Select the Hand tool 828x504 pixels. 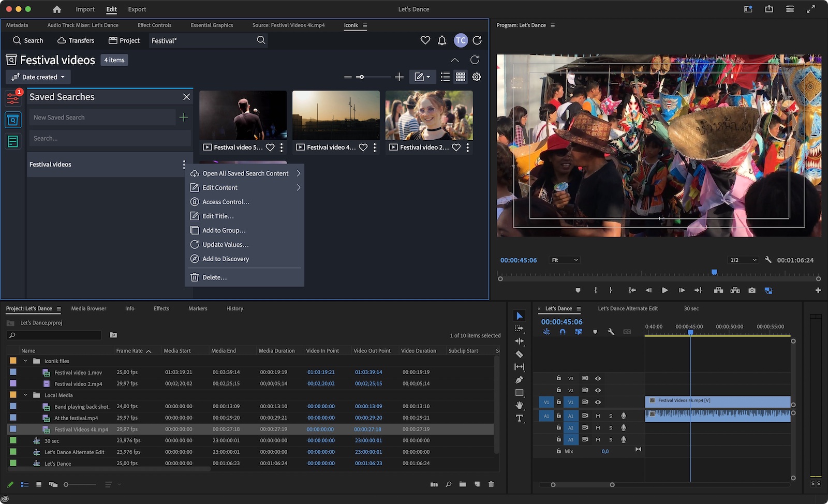point(520,405)
